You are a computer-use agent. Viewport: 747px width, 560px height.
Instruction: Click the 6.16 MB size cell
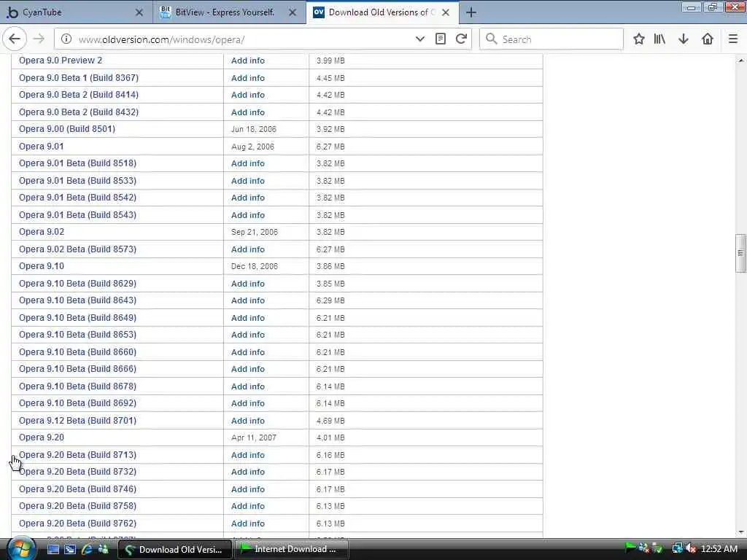tap(330, 455)
